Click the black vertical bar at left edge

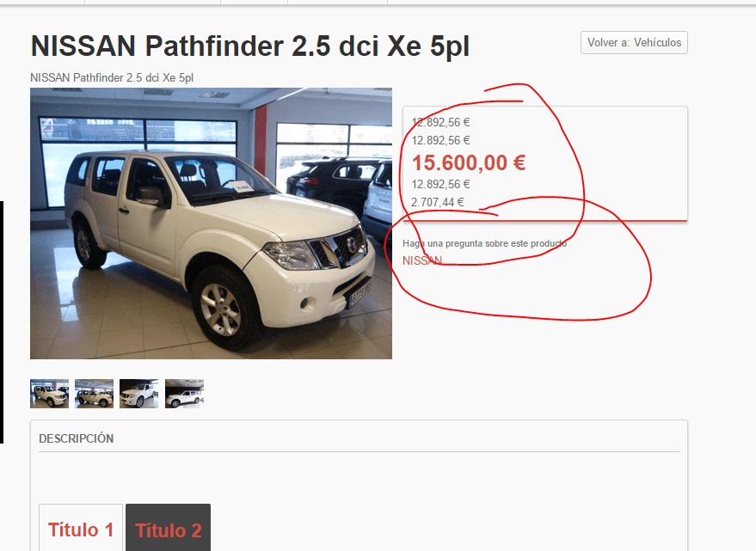click(2, 322)
